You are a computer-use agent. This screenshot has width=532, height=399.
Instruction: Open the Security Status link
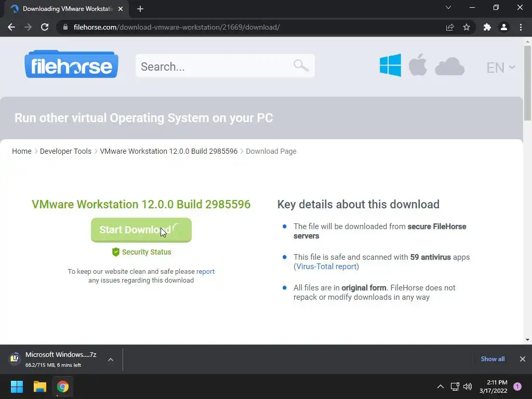point(147,252)
